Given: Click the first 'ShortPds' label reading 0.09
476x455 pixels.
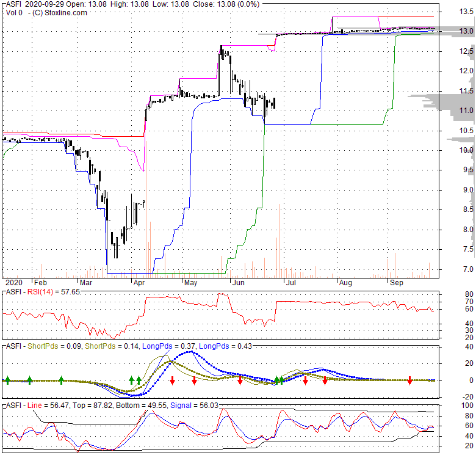Looking at the screenshot, I should [x=54, y=346].
